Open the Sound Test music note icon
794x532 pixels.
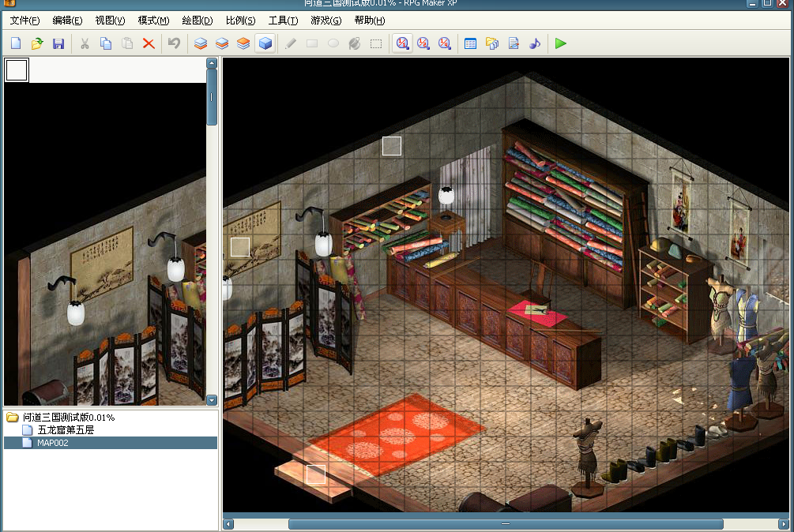click(535, 43)
